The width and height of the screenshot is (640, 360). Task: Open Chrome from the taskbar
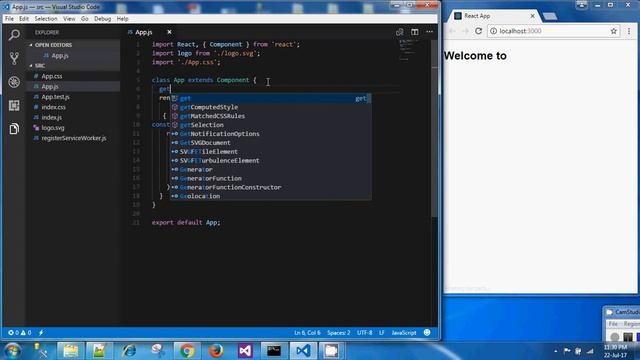pyautogui.click(x=187, y=351)
